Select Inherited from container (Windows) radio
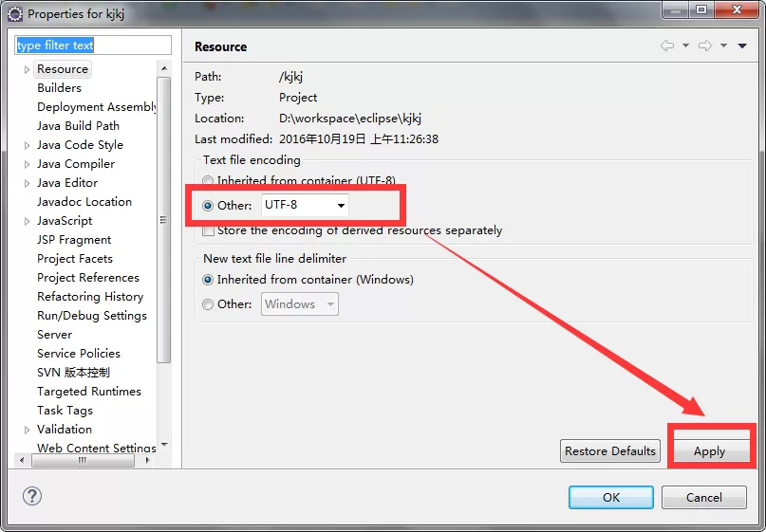 pyautogui.click(x=208, y=280)
